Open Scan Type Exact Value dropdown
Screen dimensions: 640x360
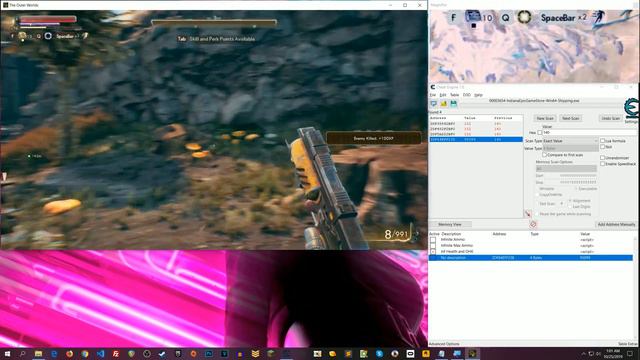(570, 141)
